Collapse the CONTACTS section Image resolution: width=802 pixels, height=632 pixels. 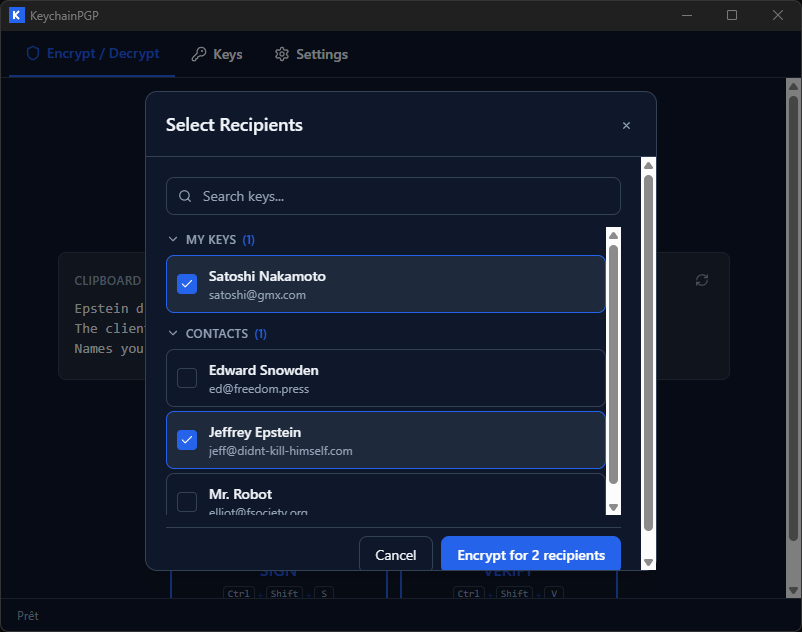(x=173, y=333)
